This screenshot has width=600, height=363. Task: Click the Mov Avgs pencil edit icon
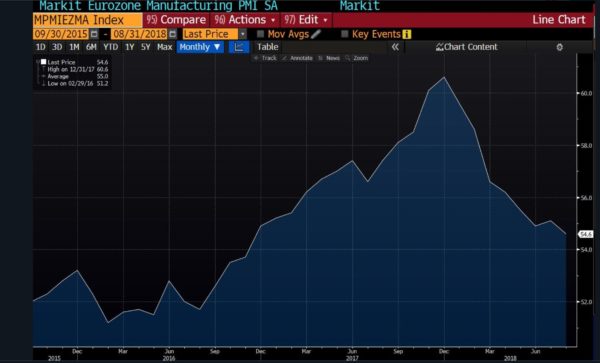click(x=316, y=34)
